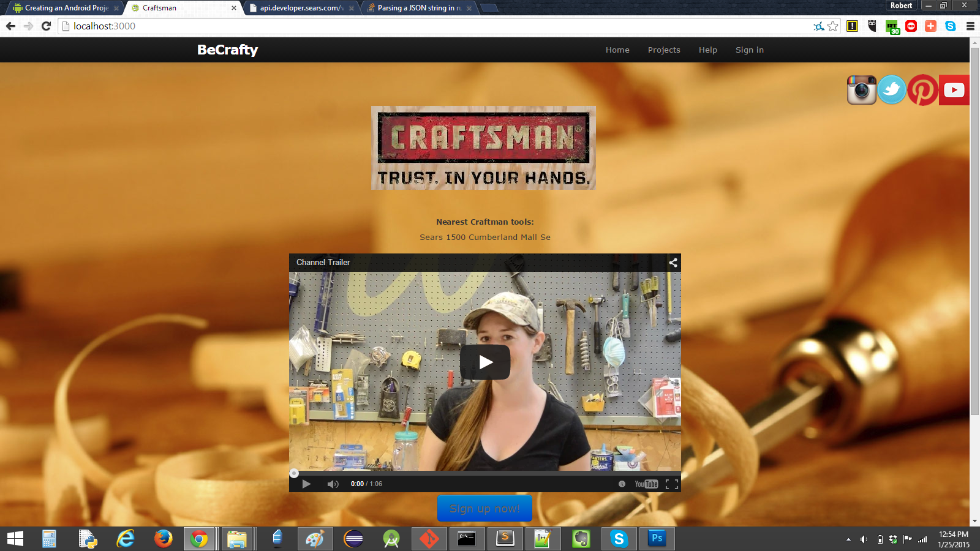The width and height of the screenshot is (980, 551).
Task: Switch to the api.developer.sears.com tab
Action: click(x=301, y=8)
